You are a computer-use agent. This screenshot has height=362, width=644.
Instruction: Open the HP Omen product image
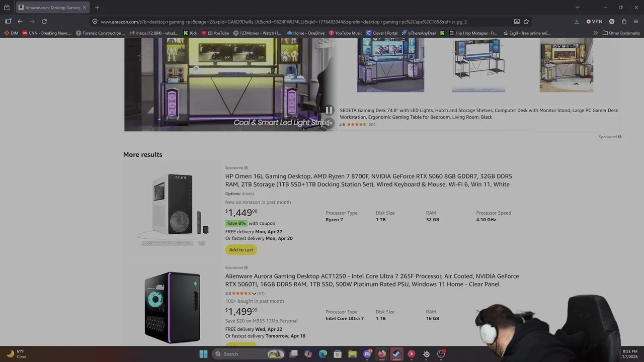[173, 210]
